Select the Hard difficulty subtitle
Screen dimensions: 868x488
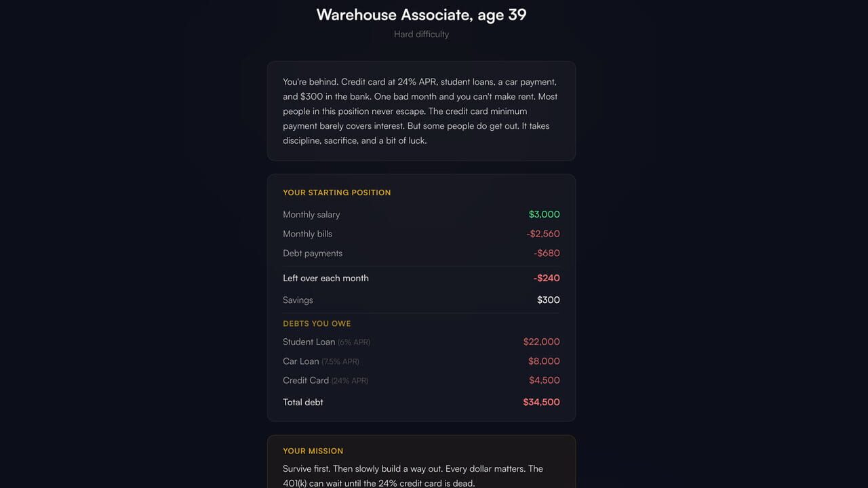tap(421, 34)
